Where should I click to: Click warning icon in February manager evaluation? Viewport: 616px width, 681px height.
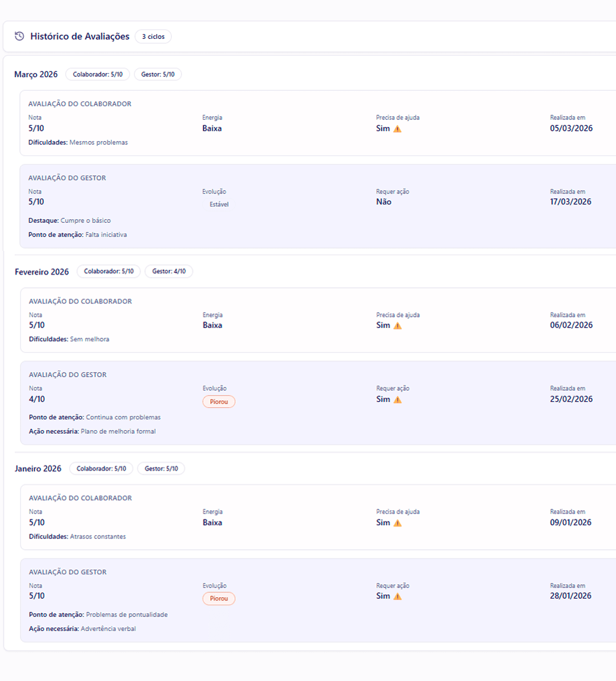397,399
